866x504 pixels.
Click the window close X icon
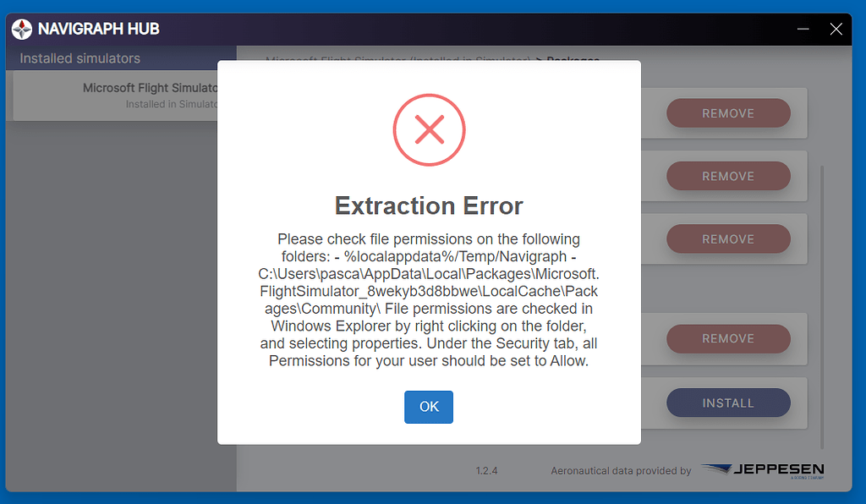pos(836,29)
